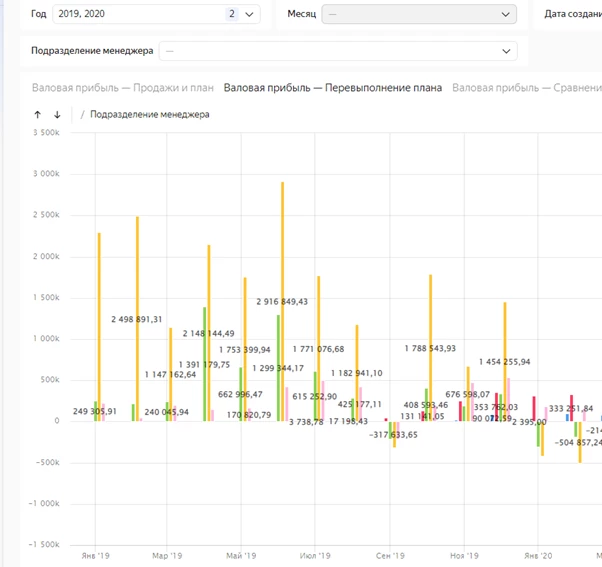The image size is (602, 567).
Task: Click data label 1 299 344,17
Action: point(278,369)
